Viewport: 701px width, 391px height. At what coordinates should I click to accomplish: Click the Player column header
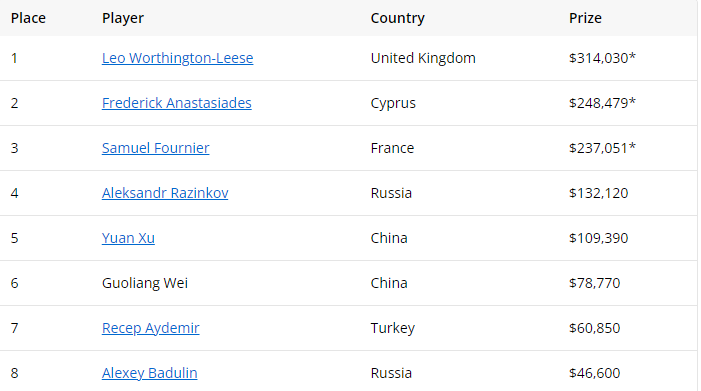pyautogui.click(x=123, y=18)
